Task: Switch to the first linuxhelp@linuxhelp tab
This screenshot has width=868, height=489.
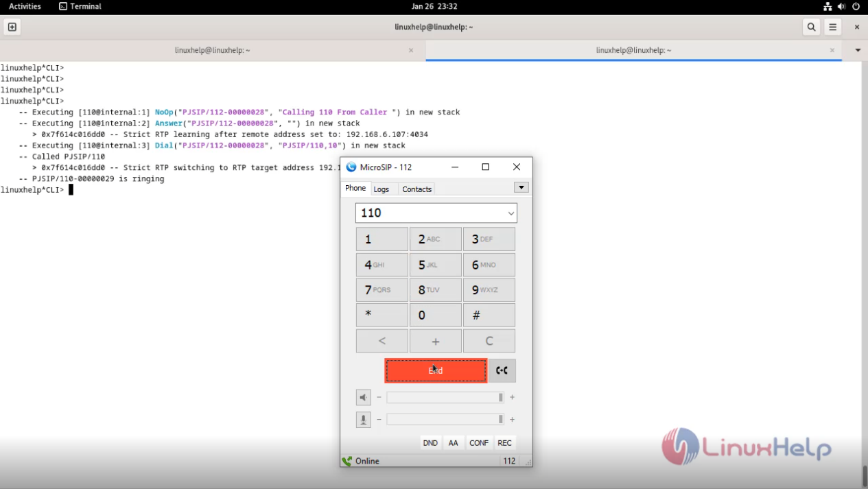Action: [212, 50]
